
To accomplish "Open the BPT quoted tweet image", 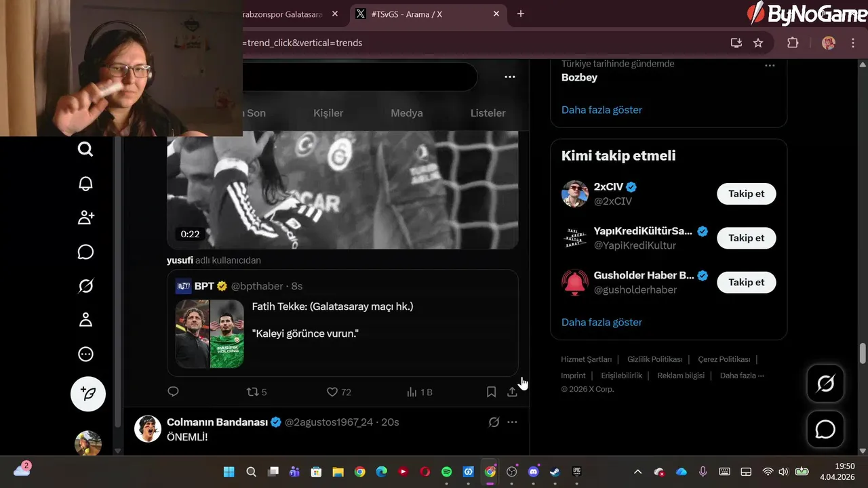I will (x=210, y=334).
